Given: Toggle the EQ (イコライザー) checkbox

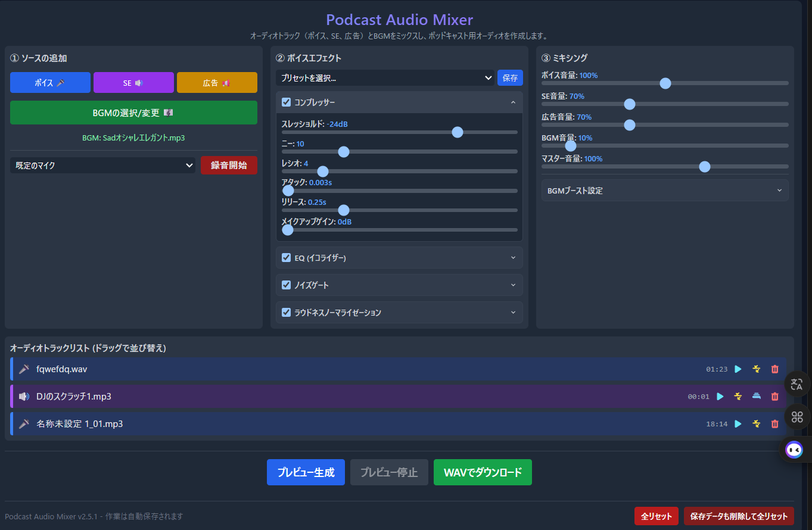Looking at the screenshot, I should point(286,257).
